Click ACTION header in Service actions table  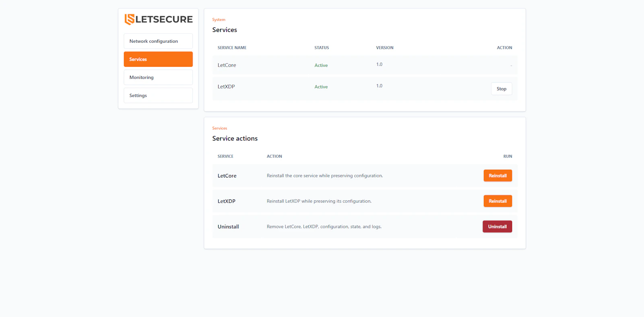click(x=275, y=156)
